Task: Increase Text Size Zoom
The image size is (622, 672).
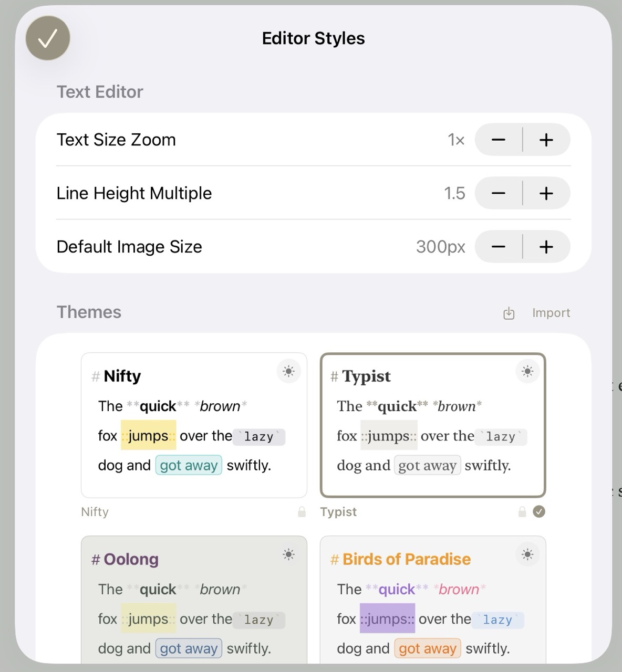Action: click(x=546, y=140)
